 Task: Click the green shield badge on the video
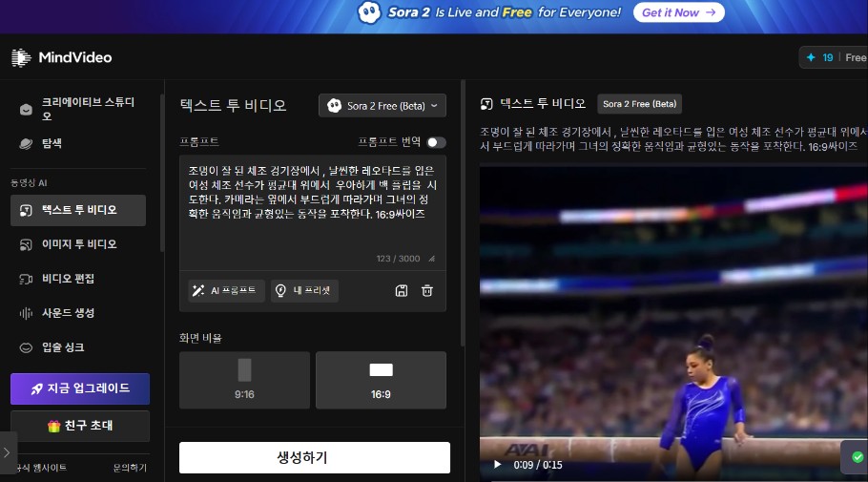(x=858, y=457)
